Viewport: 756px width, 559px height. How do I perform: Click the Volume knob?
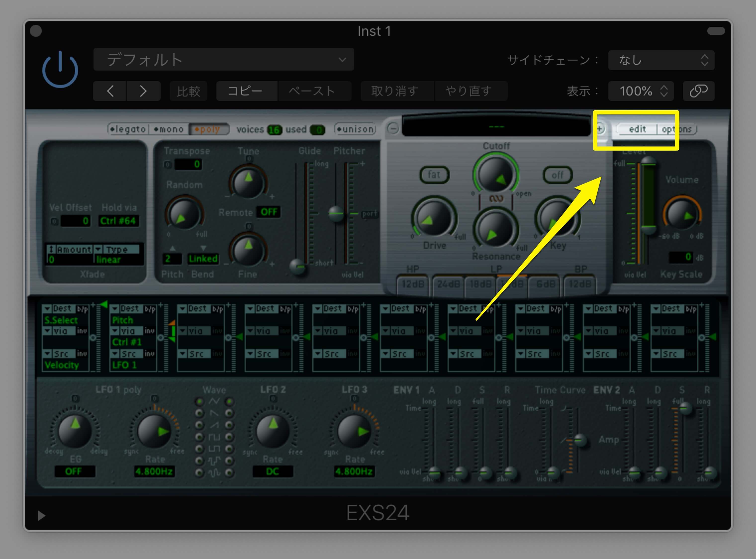point(682,214)
